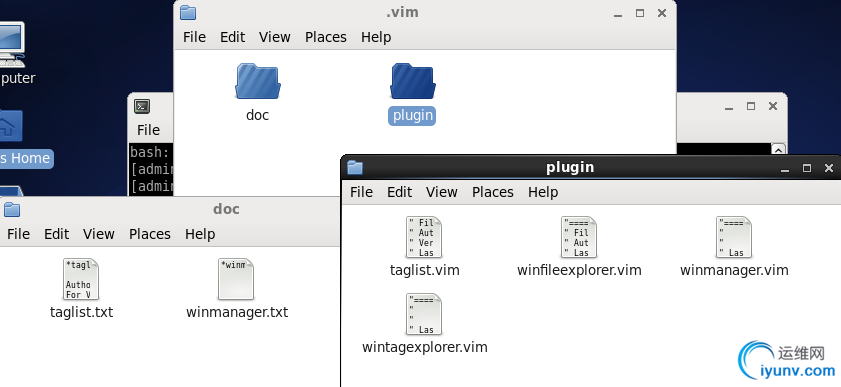Screen dimensions: 841x387
Task: Click the winfileexplorer.vim file name label
Action: point(579,270)
